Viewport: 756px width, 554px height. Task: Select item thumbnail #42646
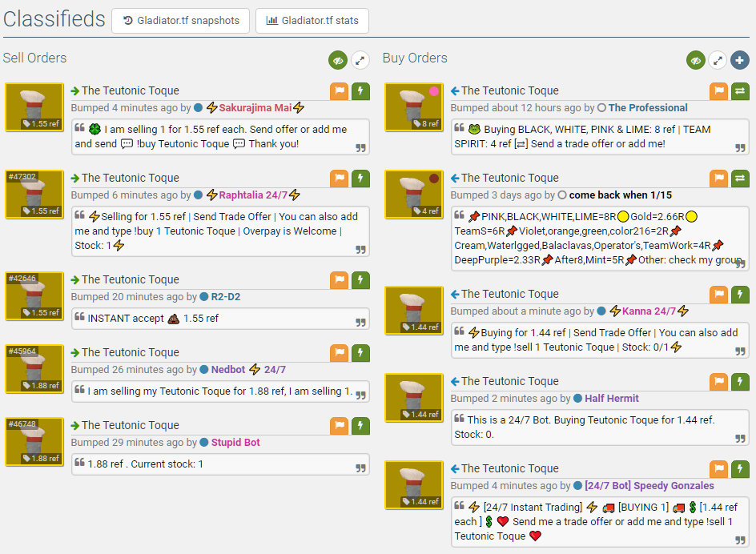[x=34, y=296]
